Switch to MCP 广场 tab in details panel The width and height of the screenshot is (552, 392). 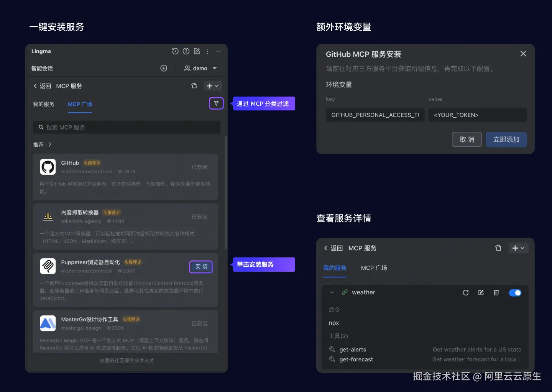click(x=374, y=268)
